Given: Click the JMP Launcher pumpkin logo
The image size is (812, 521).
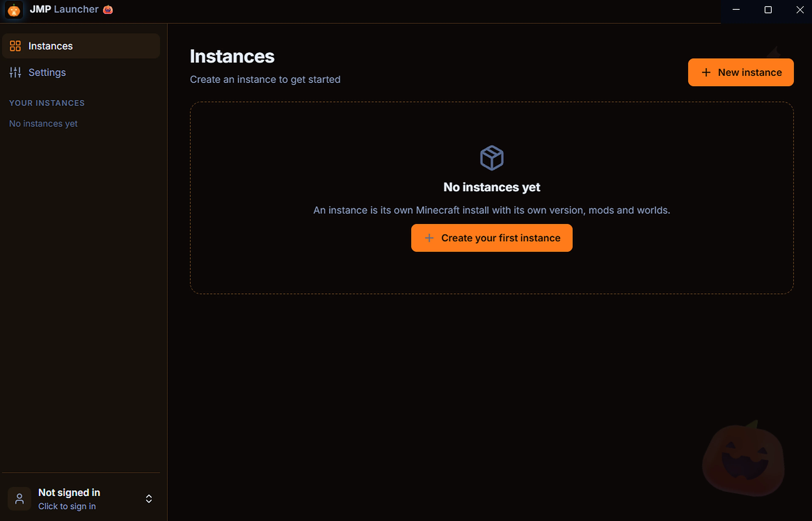Looking at the screenshot, I should coord(14,10).
